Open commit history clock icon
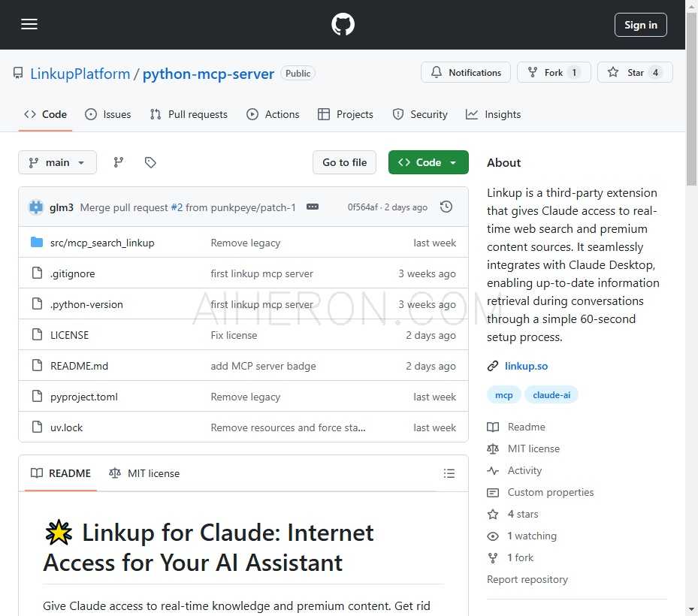698x616 pixels. [x=446, y=207]
